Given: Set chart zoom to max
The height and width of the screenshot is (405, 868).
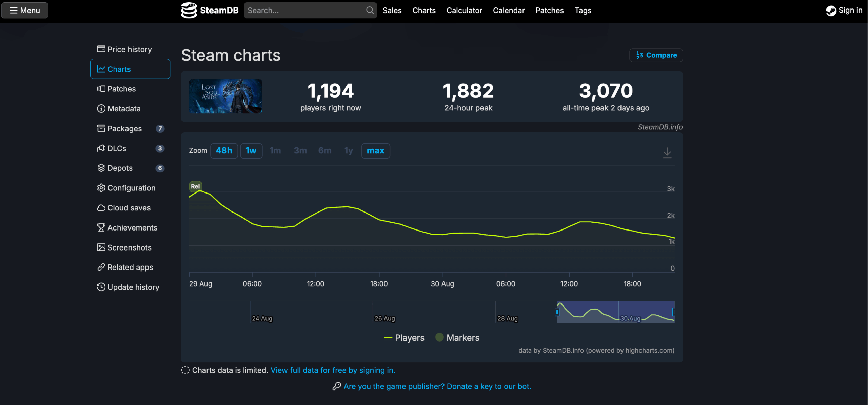Looking at the screenshot, I should pyautogui.click(x=376, y=150).
